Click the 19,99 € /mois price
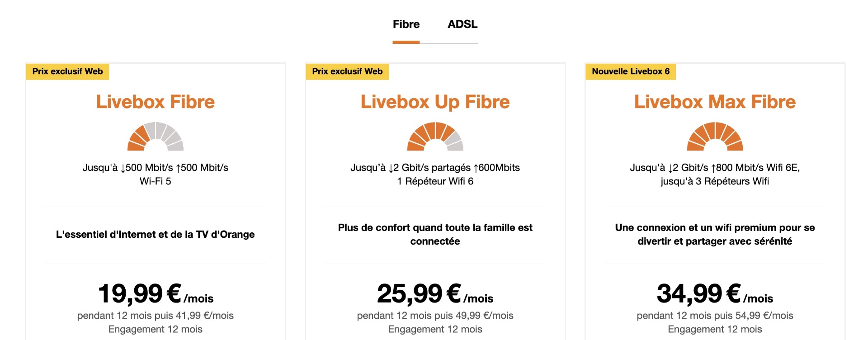This screenshot has width=868, height=340. point(156,294)
